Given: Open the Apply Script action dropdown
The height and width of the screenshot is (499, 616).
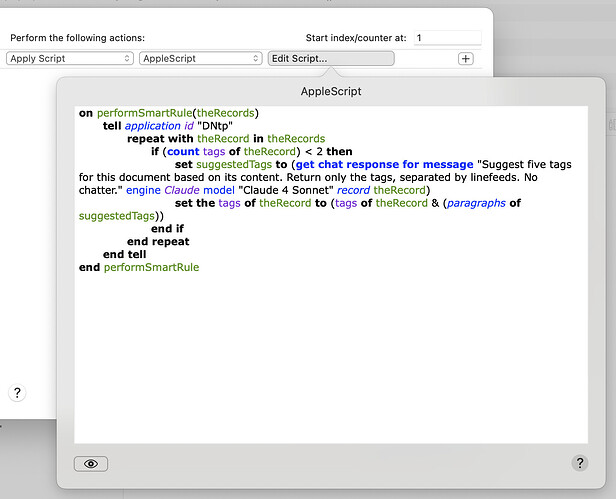Looking at the screenshot, I should 69,59.
